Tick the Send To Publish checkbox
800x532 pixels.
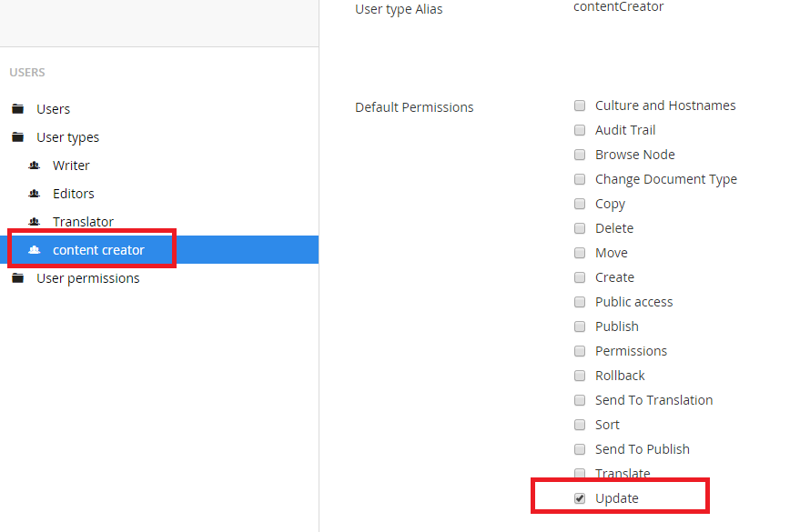580,449
